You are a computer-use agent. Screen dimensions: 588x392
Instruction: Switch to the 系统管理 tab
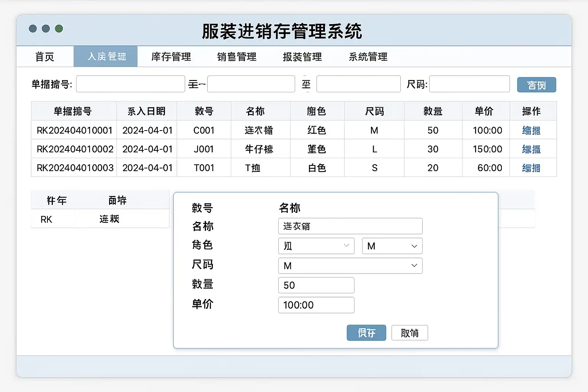point(368,57)
